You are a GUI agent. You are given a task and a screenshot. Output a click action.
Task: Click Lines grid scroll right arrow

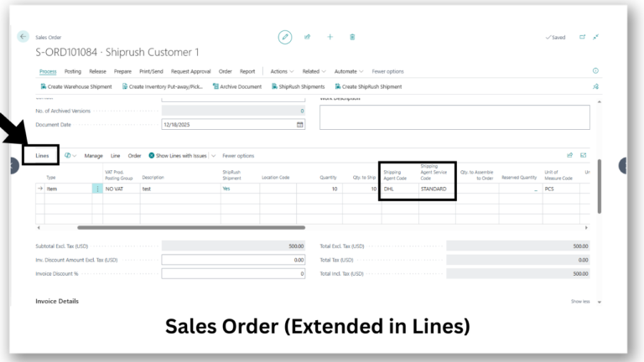(586, 227)
